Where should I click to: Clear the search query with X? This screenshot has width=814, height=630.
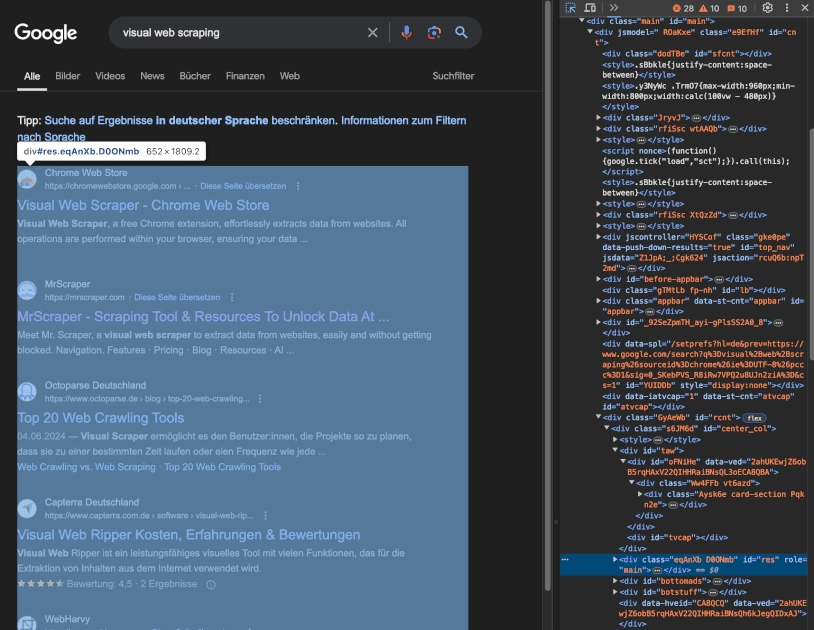coord(373,33)
